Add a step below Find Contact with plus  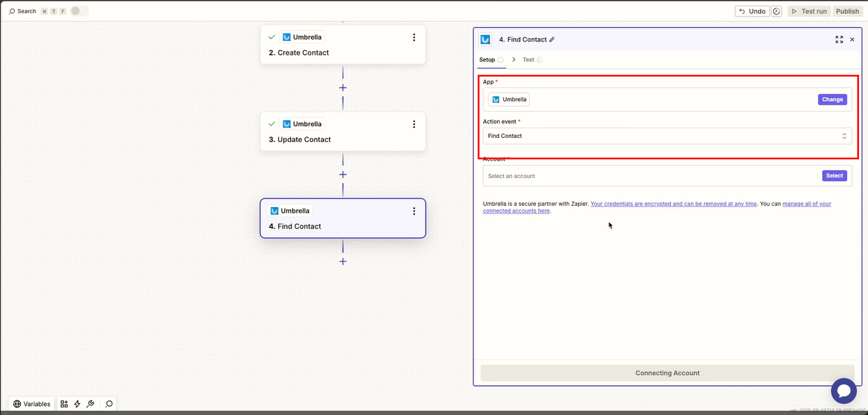point(342,261)
